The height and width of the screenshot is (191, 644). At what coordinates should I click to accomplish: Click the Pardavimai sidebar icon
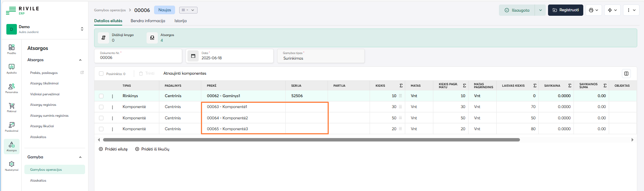(12, 126)
